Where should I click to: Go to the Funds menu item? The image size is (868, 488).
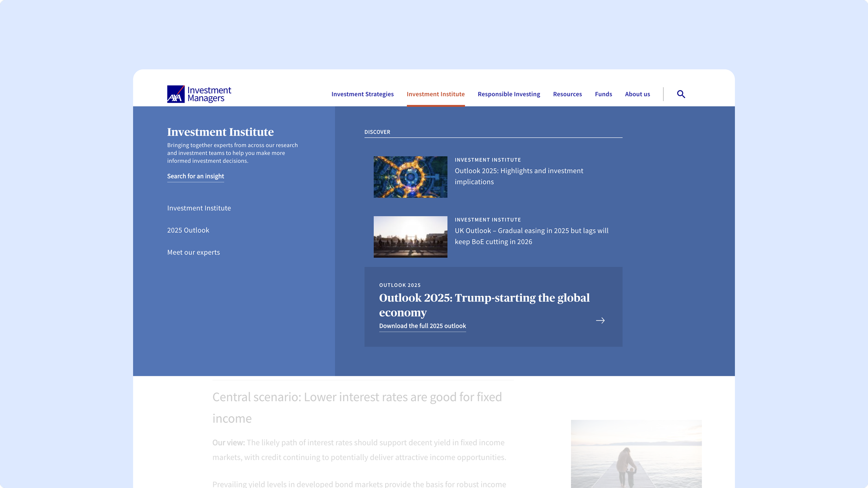[603, 94]
